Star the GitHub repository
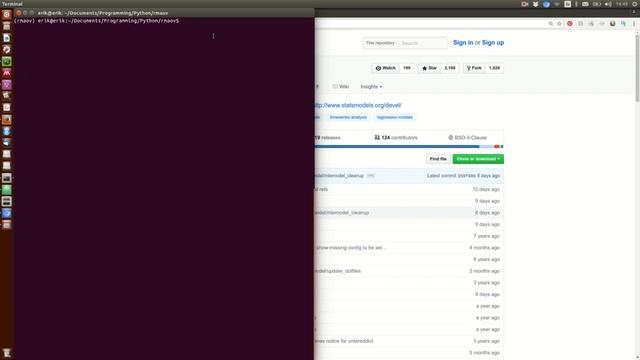640x360 pixels. click(x=429, y=68)
